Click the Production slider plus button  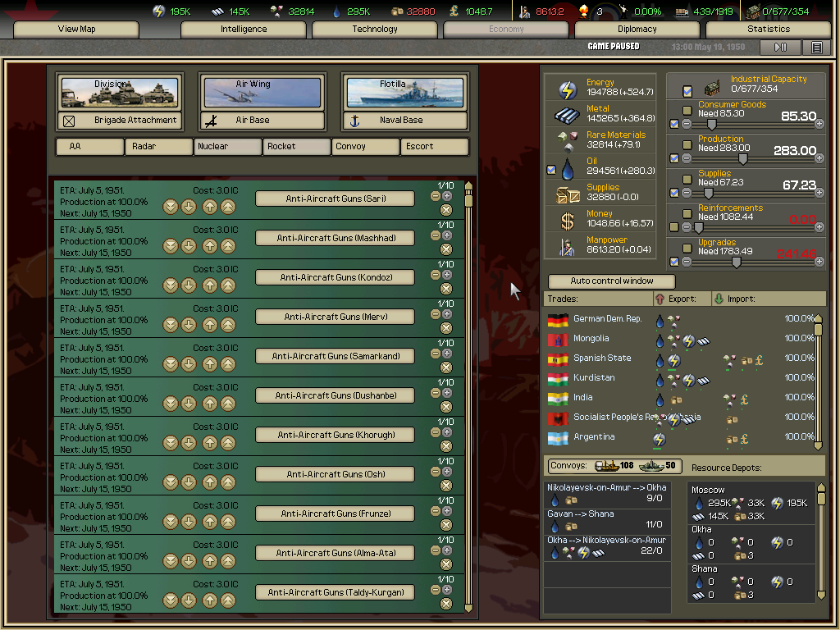pos(819,158)
